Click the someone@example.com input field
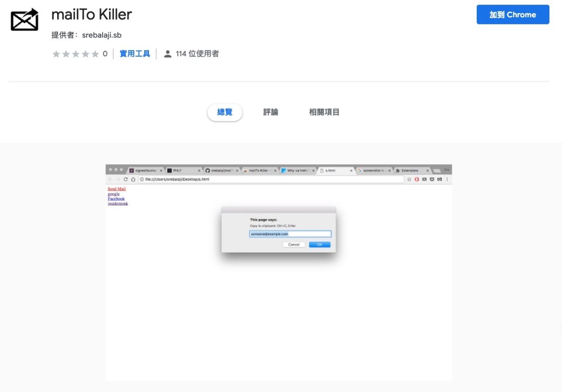 point(290,234)
